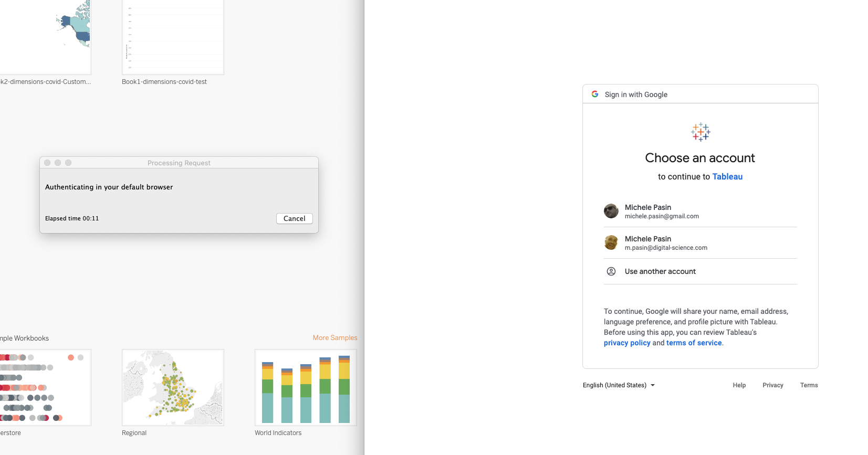Click the Processing Request dialog close button

tap(47, 163)
